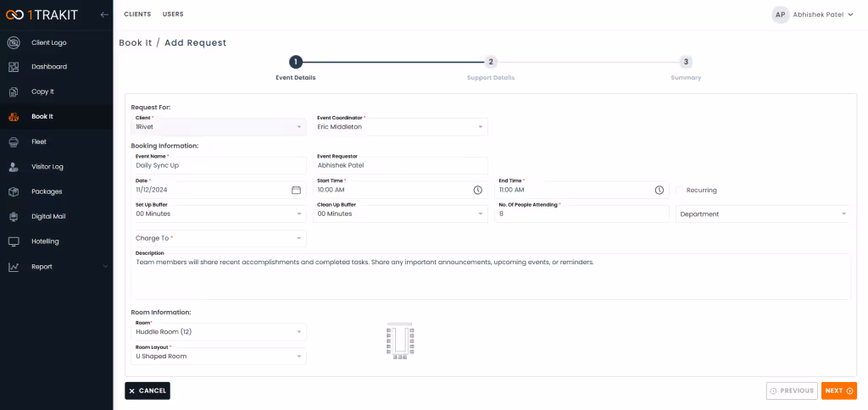The height and width of the screenshot is (410, 868).
Task: Open the Abhishek Patel user menu chevron
Action: click(x=851, y=15)
